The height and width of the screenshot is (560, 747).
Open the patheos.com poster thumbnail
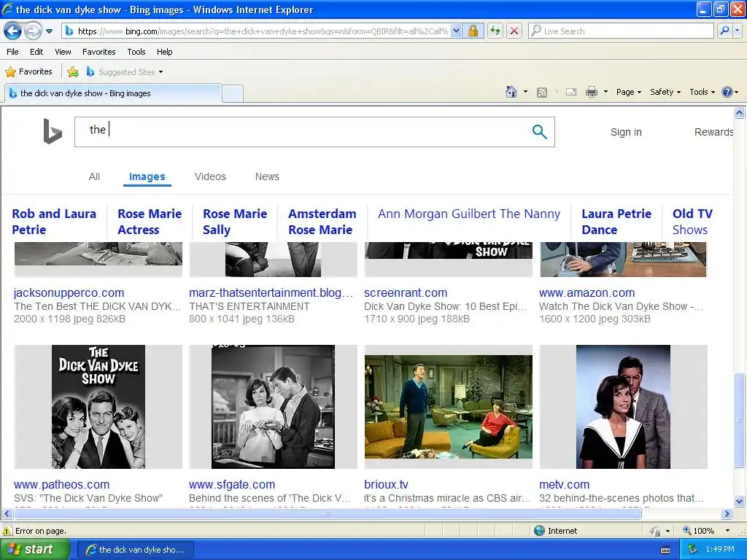[98, 407]
